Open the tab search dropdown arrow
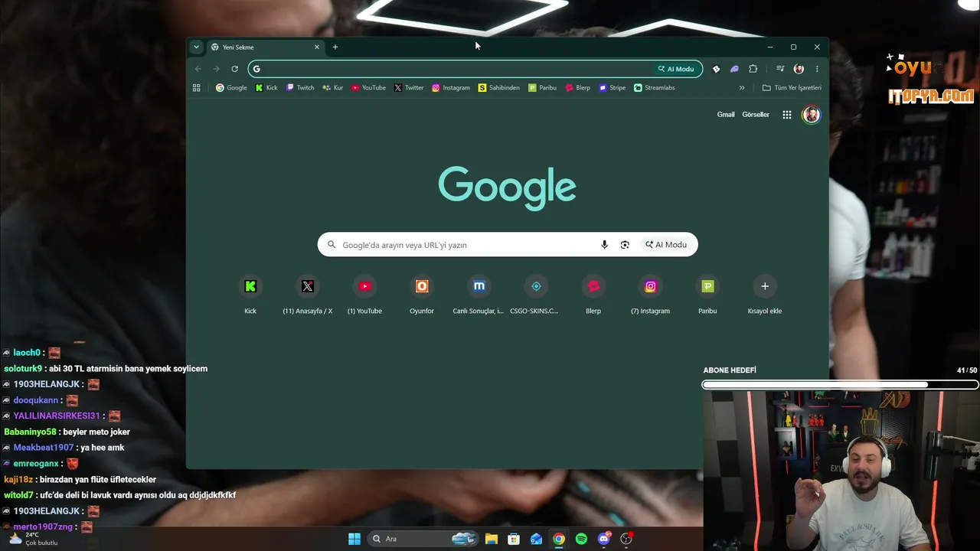This screenshot has height=551, width=980. click(196, 47)
